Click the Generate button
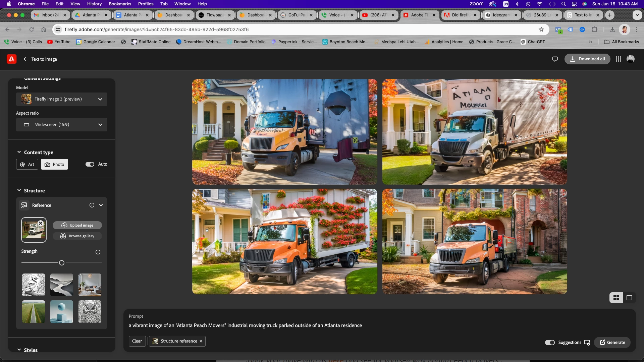The image size is (644, 362). (x=612, y=343)
